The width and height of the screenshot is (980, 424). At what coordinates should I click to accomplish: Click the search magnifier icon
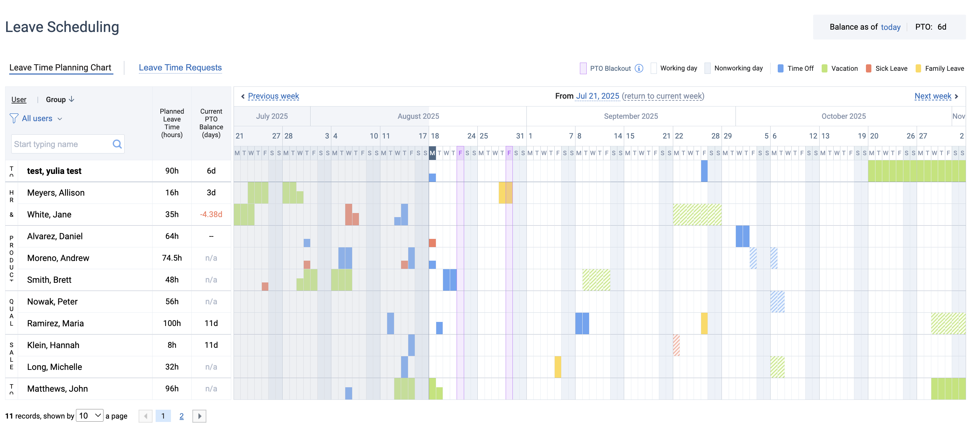point(117,144)
